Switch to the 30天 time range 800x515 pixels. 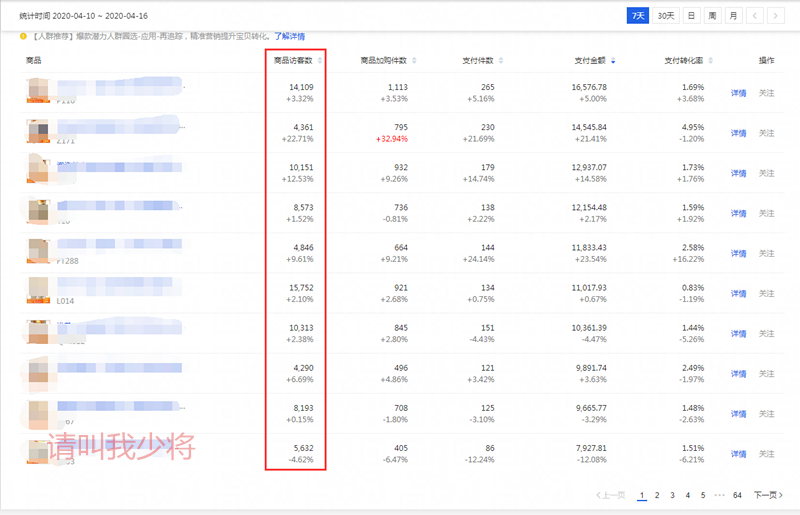click(664, 15)
